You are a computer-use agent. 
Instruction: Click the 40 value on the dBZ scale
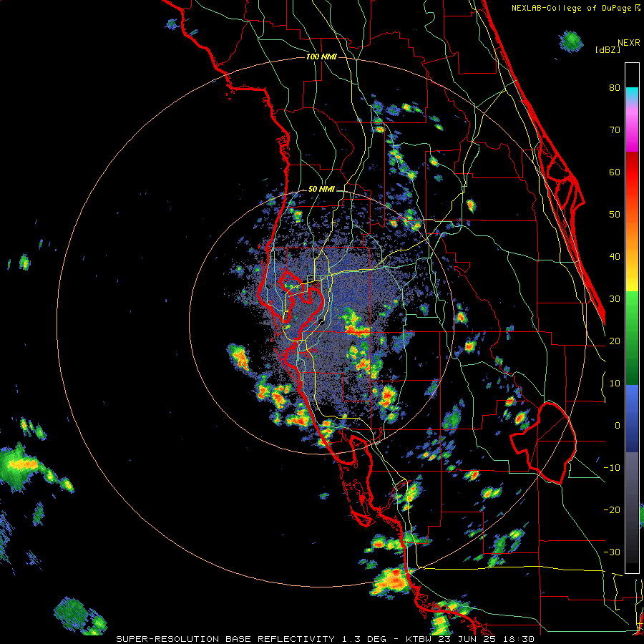pyautogui.click(x=615, y=257)
